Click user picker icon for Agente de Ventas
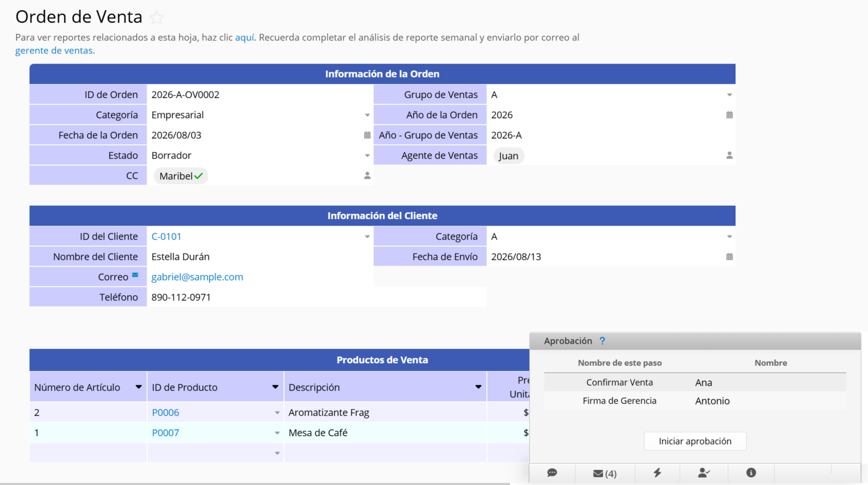This screenshot has height=485, width=868. [729, 156]
